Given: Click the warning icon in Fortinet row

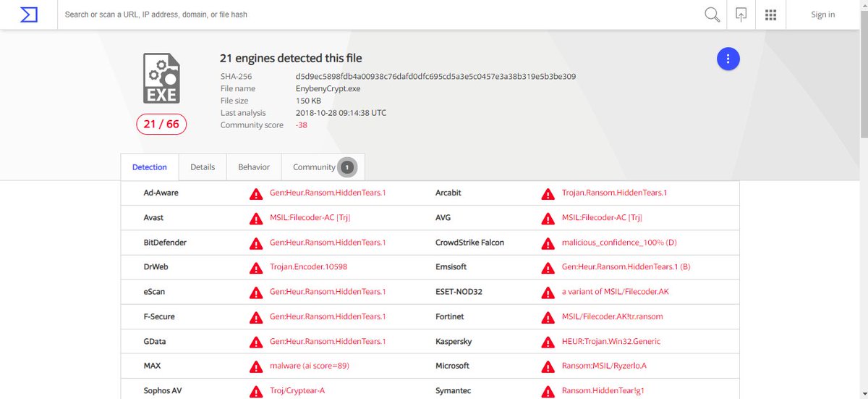Looking at the screenshot, I should click(548, 317).
